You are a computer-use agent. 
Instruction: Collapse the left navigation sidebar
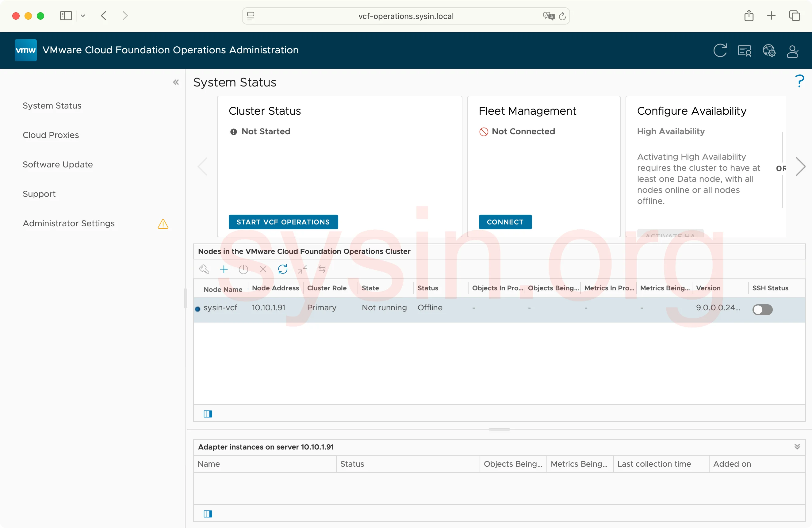point(176,82)
